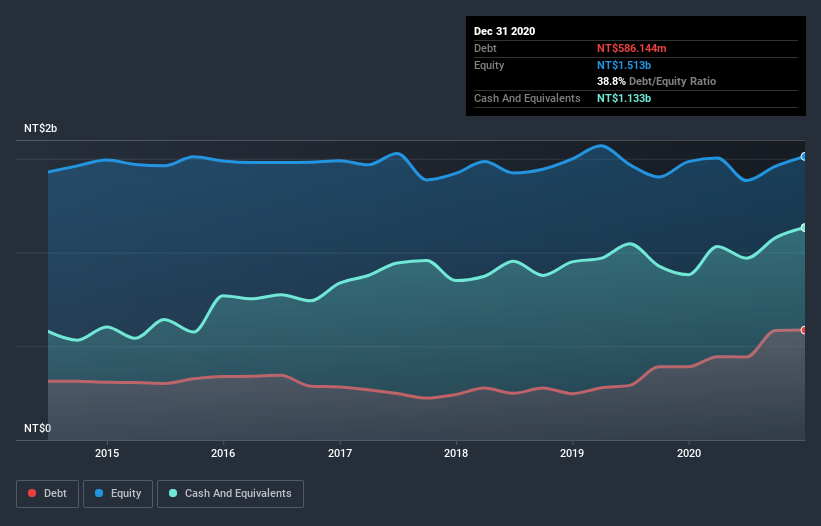Viewport: 821px width, 526px height.
Task: Toggle the Debt series legend button
Action: 47,494
